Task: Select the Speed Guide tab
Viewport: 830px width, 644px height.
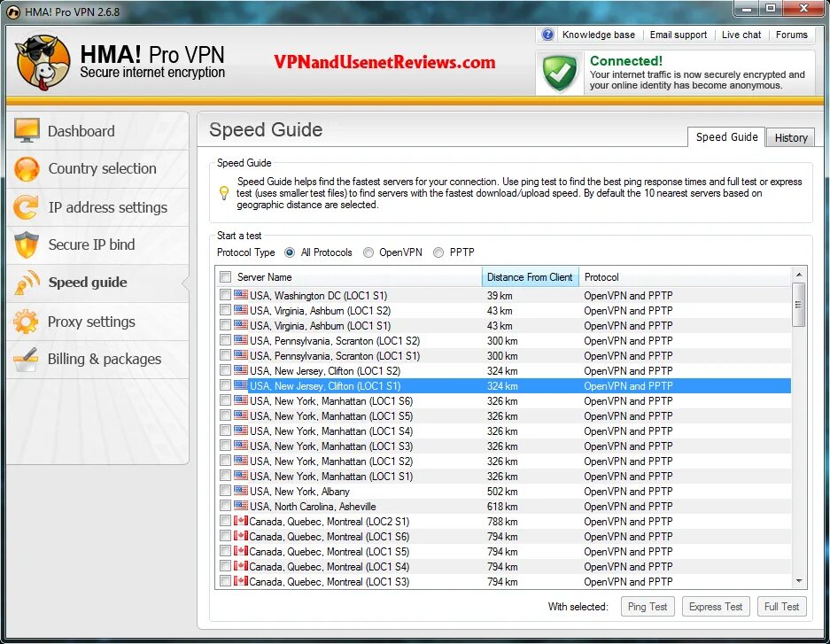Action: point(726,136)
